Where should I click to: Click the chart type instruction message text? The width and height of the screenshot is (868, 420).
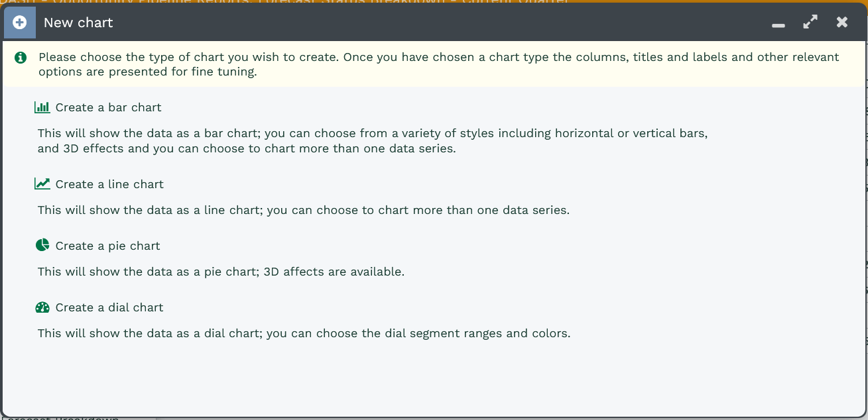coord(438,64)
